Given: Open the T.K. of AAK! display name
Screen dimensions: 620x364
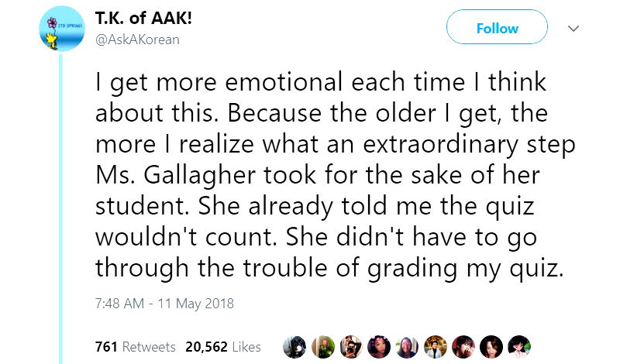Looking at the screenshot, I should pyautogui.click(x=143, y=19).
